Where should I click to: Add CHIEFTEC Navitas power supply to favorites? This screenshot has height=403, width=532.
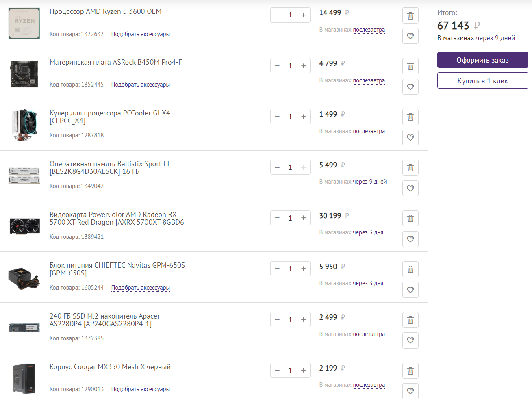[x=410, y=290]
